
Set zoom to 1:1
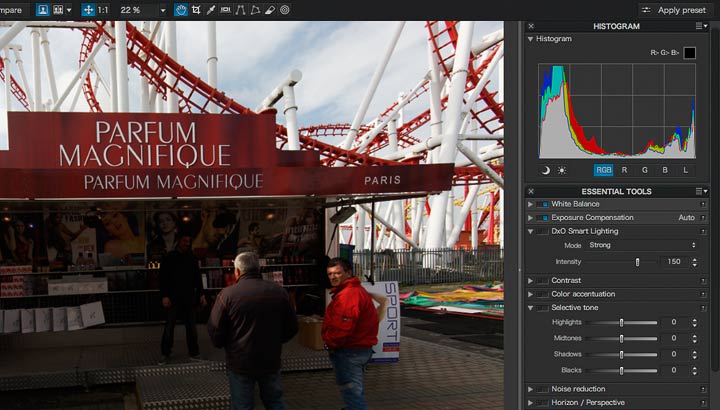[103, 10]
